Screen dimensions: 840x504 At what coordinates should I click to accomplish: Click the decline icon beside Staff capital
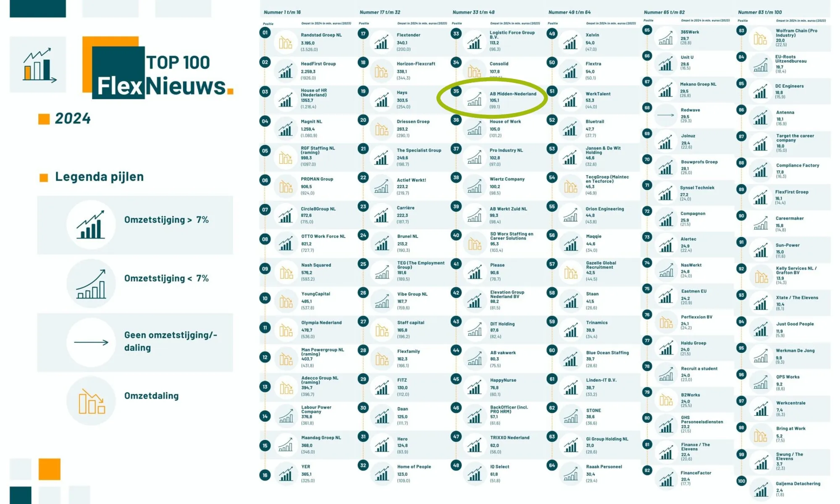click(382, 330)
